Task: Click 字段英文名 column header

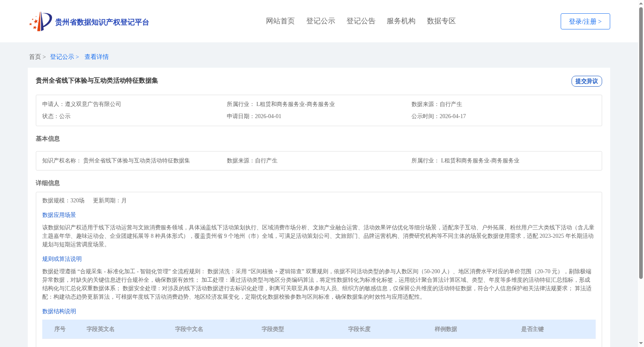Action: pos(101,329)
